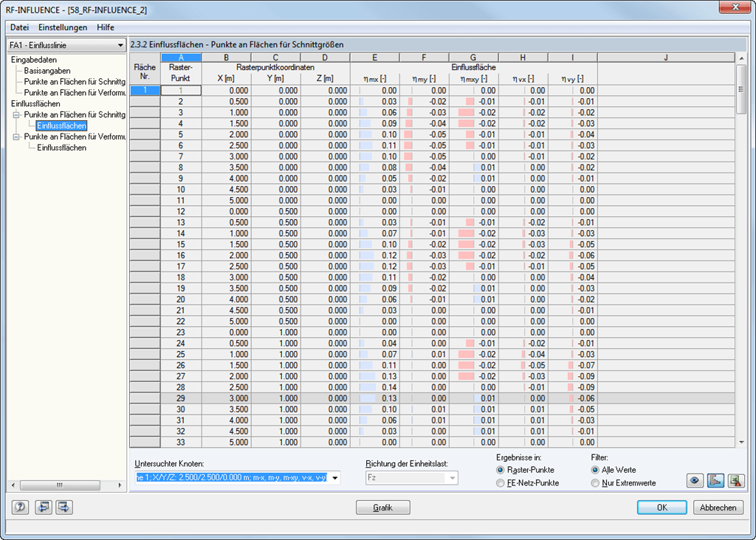Select the Nur Extremwerte filter option
756x540 pixels.
(x=595, y=482)
